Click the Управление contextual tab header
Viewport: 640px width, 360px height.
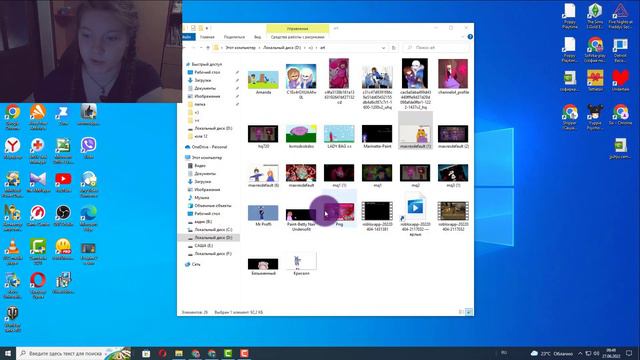(x=297, y=28)
